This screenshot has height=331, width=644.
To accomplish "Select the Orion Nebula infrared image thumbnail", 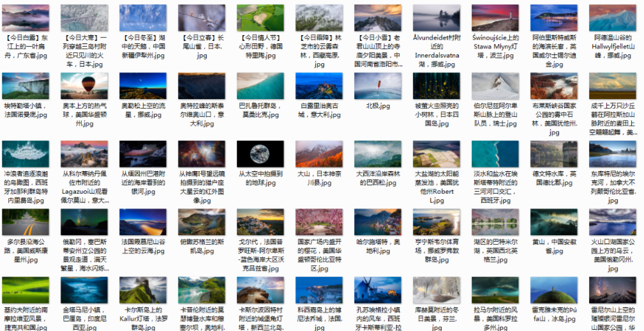I will (x=202, y=154).
